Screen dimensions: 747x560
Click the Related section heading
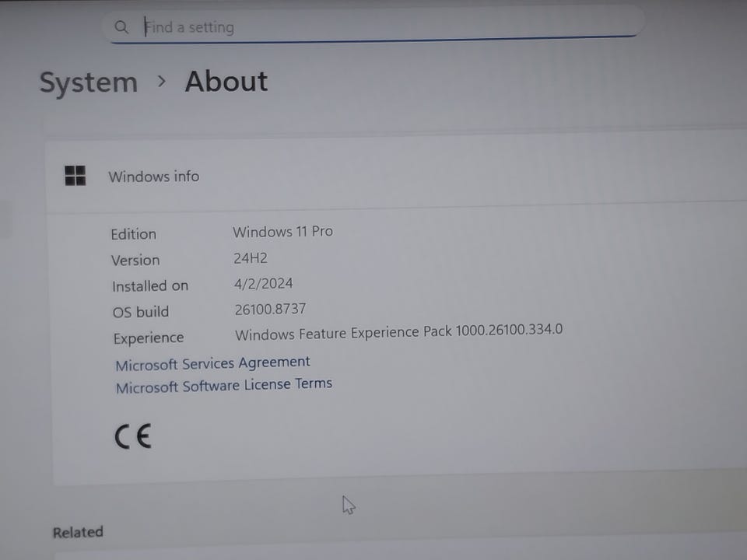point(78,532)
